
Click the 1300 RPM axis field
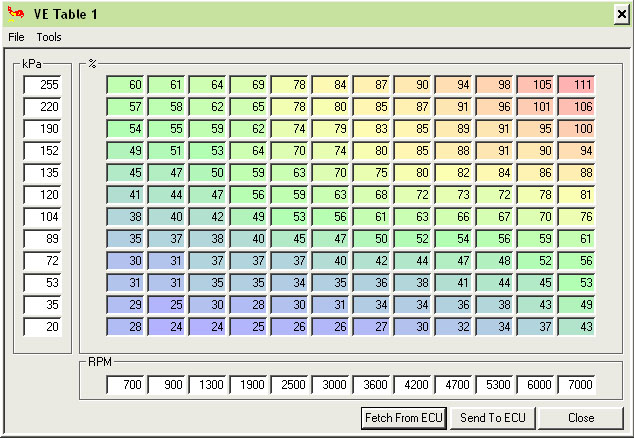(209, 385)
